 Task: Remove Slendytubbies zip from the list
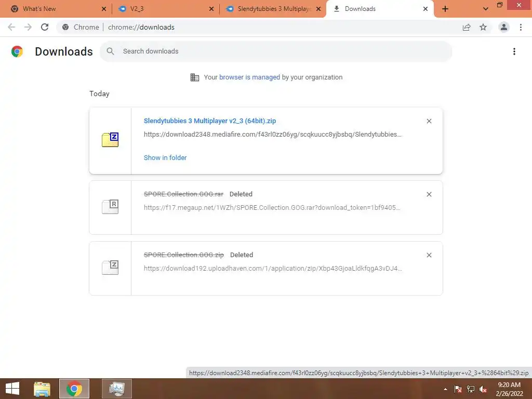[429, 121]
